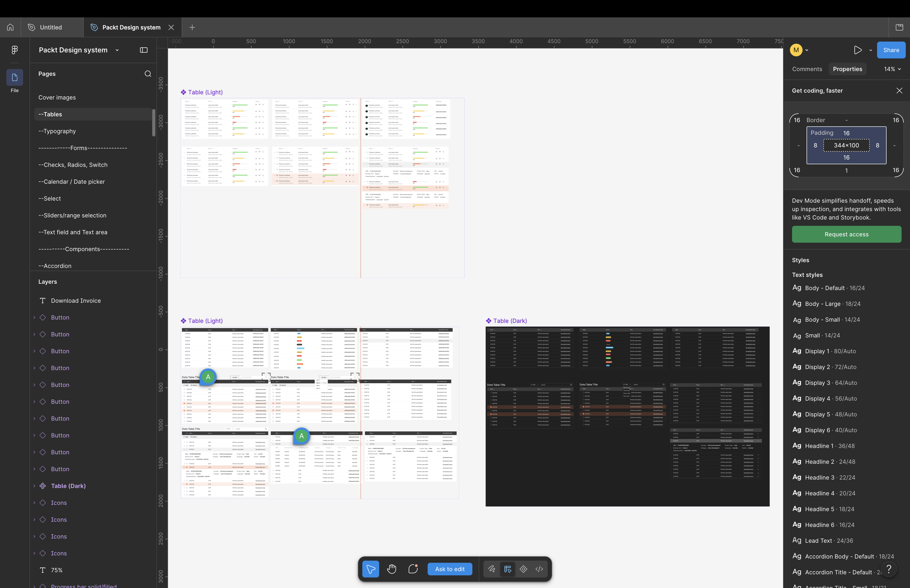Click the component icon of the Table (Dark) layer
Viewport: 910px width, 588px height.
point(43,486)
